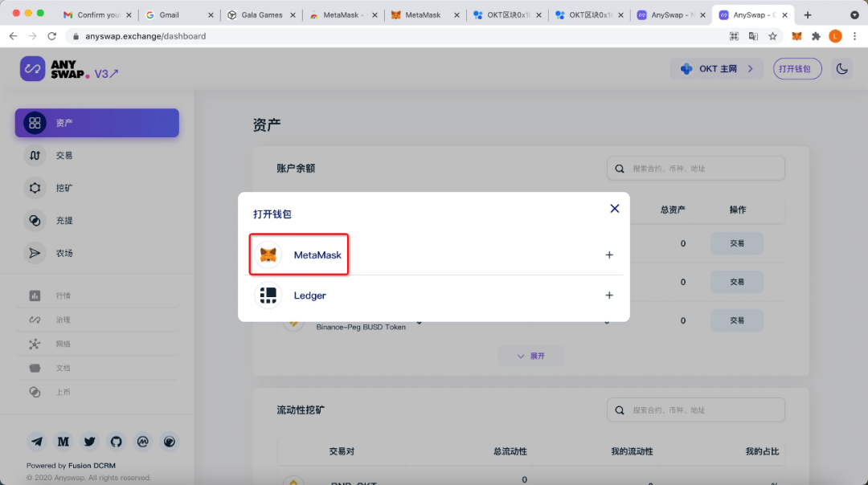Select MetaMask wallet option

click(433, 255)
